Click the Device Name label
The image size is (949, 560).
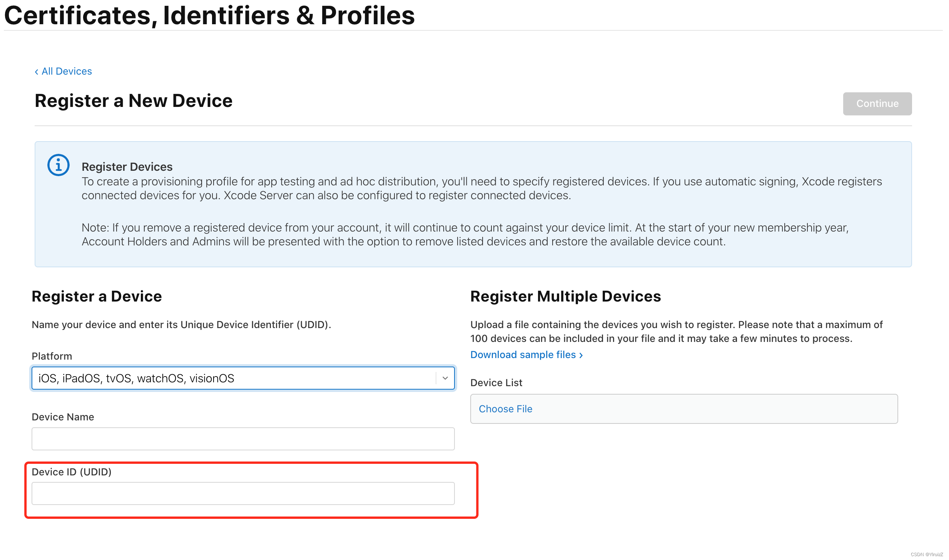click(x=63, y=417)
